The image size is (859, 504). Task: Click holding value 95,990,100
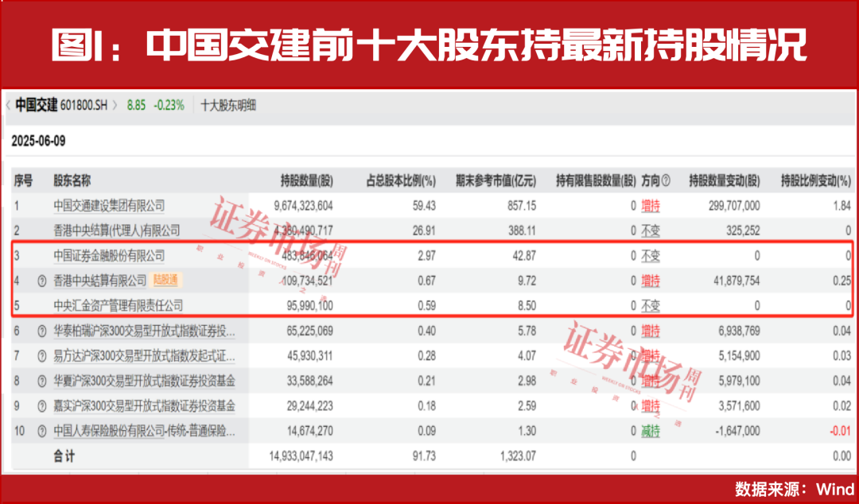coord(309,306)
